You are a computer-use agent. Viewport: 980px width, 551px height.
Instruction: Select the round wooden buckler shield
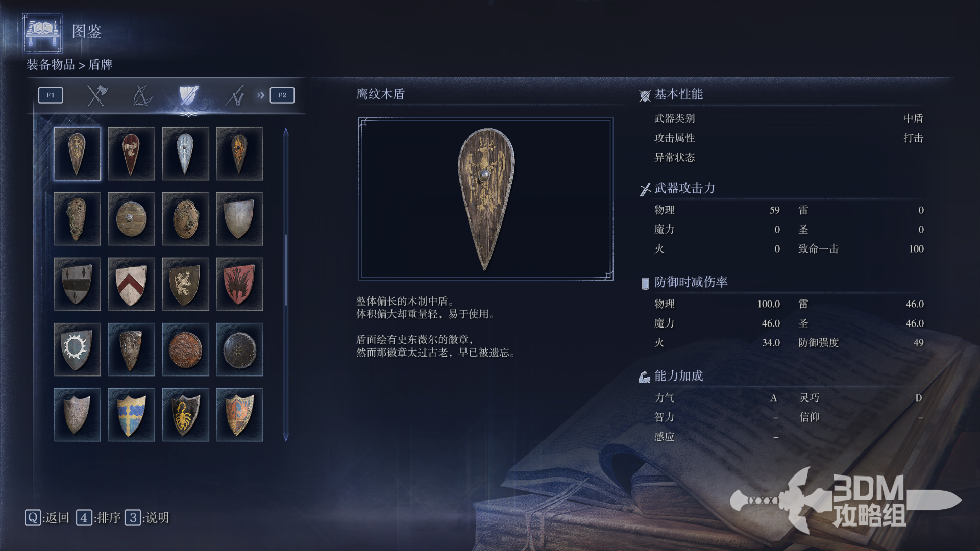(131, 219)
